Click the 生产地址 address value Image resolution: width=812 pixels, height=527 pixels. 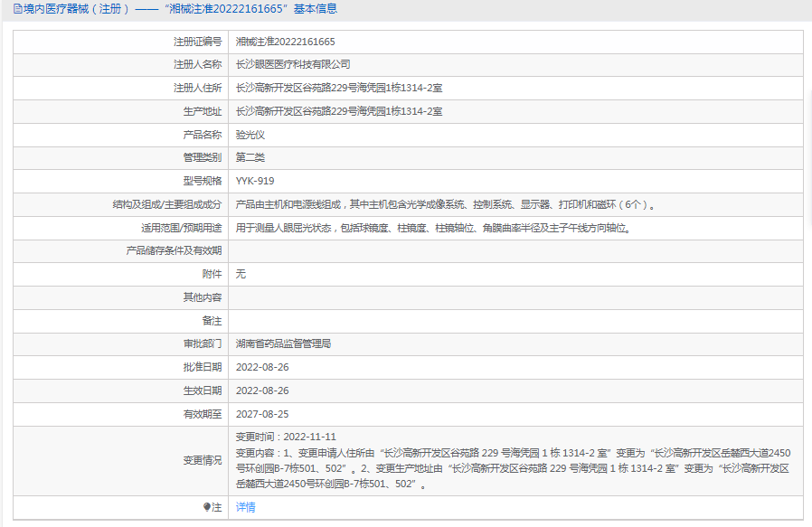pos(339,111)
